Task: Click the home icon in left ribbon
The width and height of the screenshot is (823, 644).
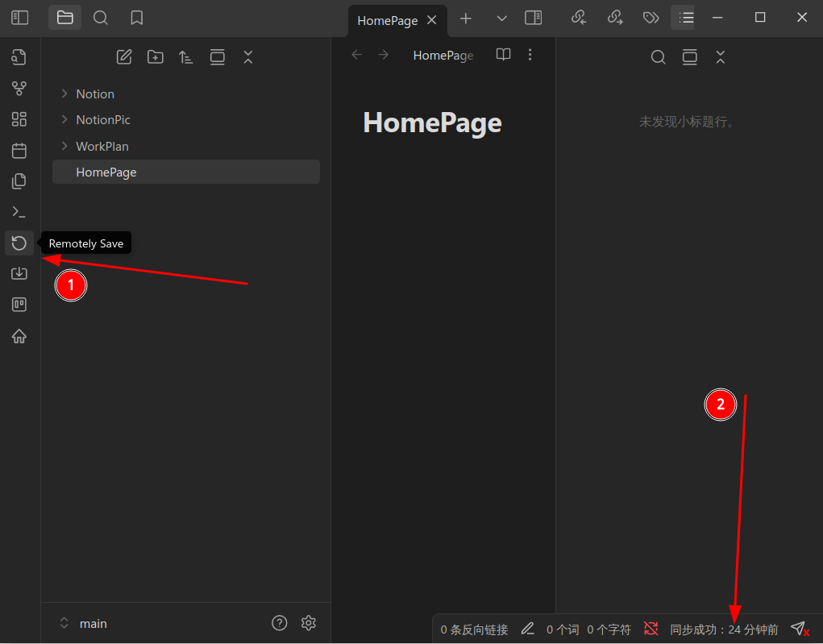Action: tap(19, 336)
